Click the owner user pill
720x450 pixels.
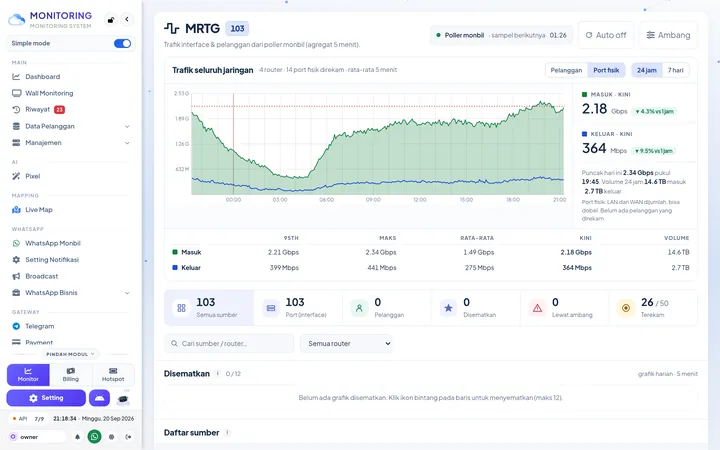coord(37,437)
